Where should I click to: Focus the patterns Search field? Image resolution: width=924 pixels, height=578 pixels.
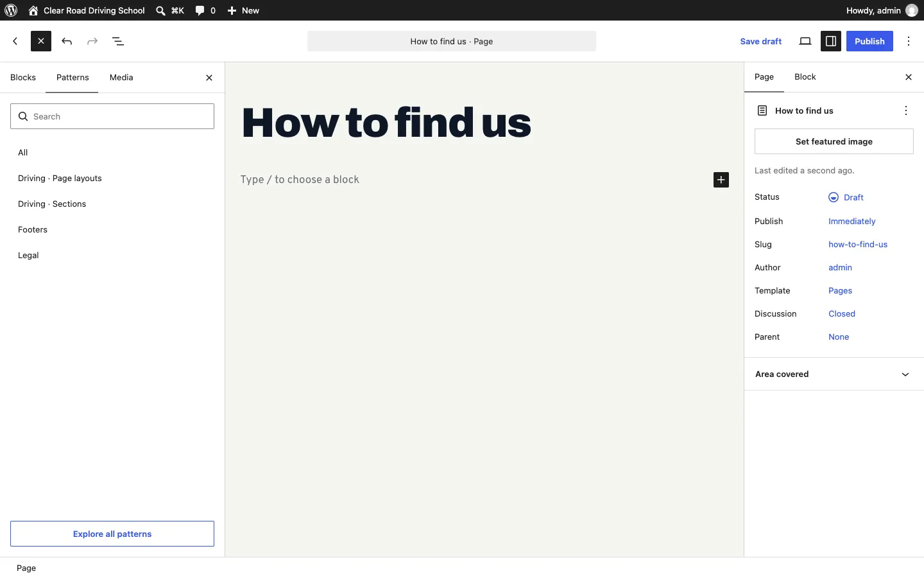pos(112,116)
